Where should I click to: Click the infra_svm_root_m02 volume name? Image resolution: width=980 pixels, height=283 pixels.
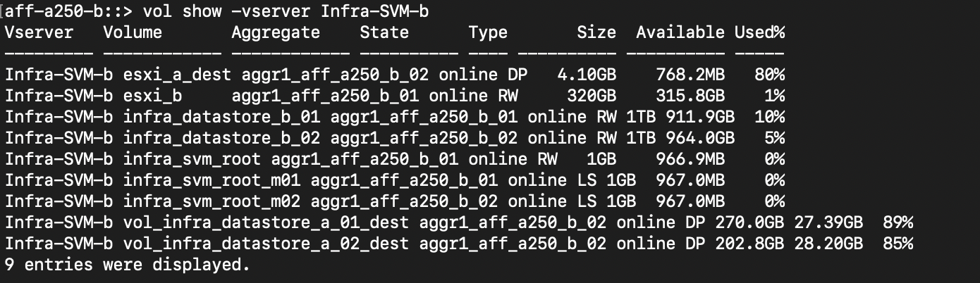pos(212,201)
